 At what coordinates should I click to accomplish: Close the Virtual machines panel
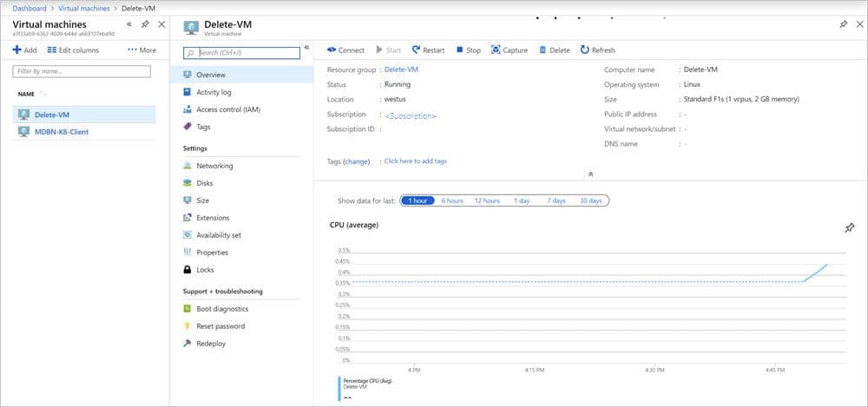click(161, 24)
